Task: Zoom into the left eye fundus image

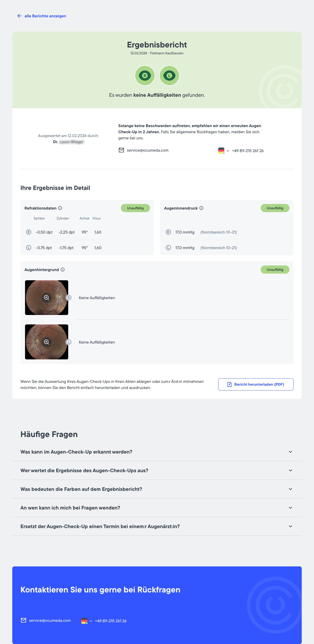Action: tap(46, 342)
